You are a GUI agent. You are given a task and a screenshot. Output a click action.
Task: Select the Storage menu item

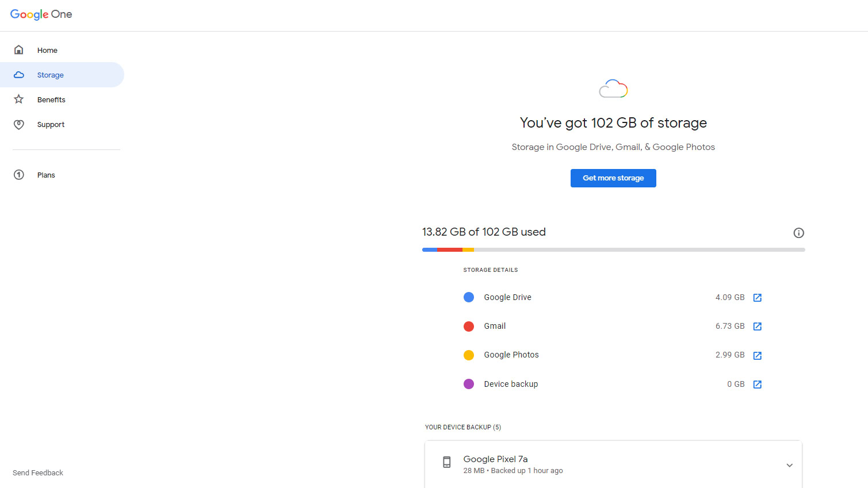pyautogui.click(x=51, y=75)
